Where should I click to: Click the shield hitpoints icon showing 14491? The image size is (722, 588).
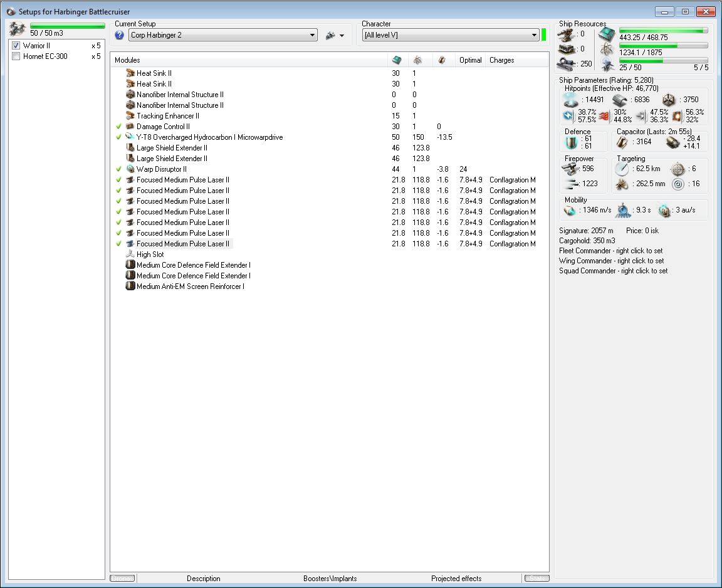tap(570, 100)
